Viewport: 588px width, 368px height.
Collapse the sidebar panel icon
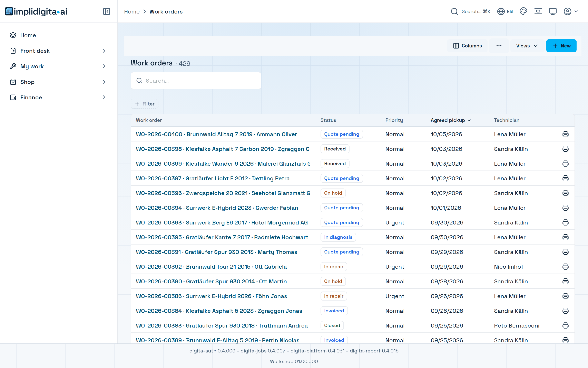(106, 11)
